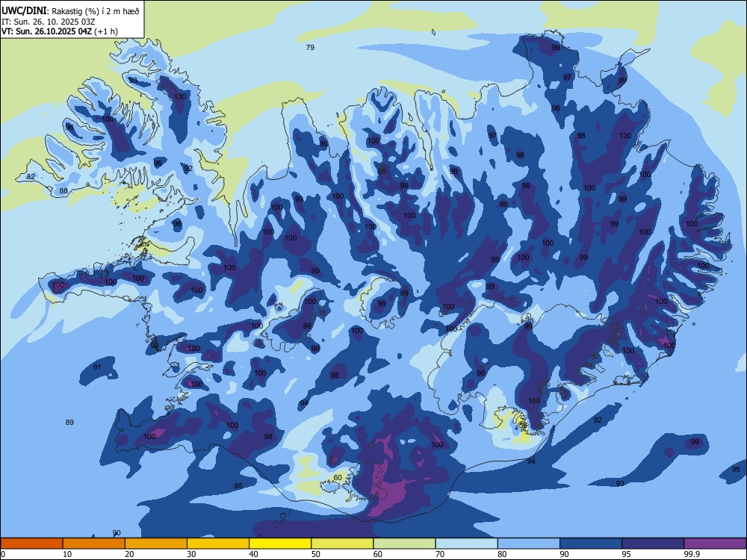The height and width of the screenshot is (560, 747).
Task: Click the 30 tick label on the legend
Action: pos(191,554)
